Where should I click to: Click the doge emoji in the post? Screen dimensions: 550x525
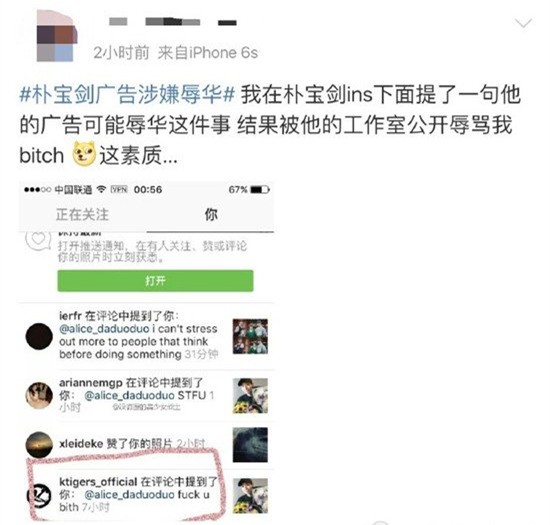(x=84, y=153)
